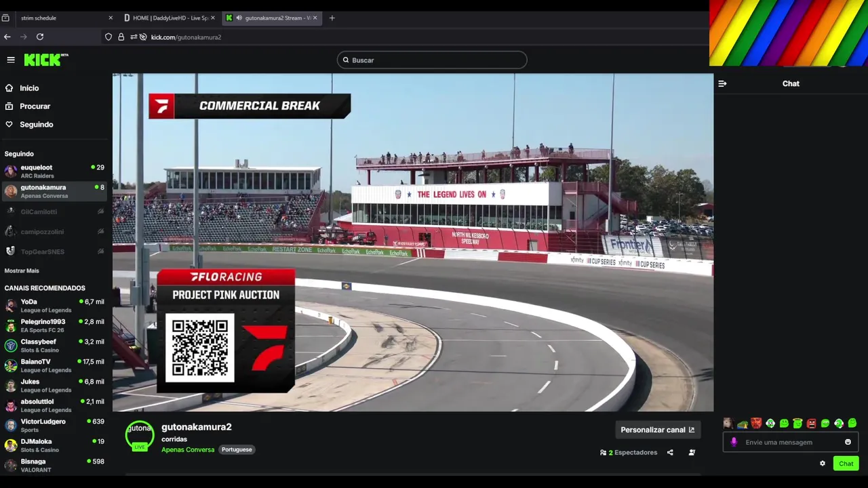Open followed channel gutonakamura
This screenshot has width=868, height=488.
point(54,191)
